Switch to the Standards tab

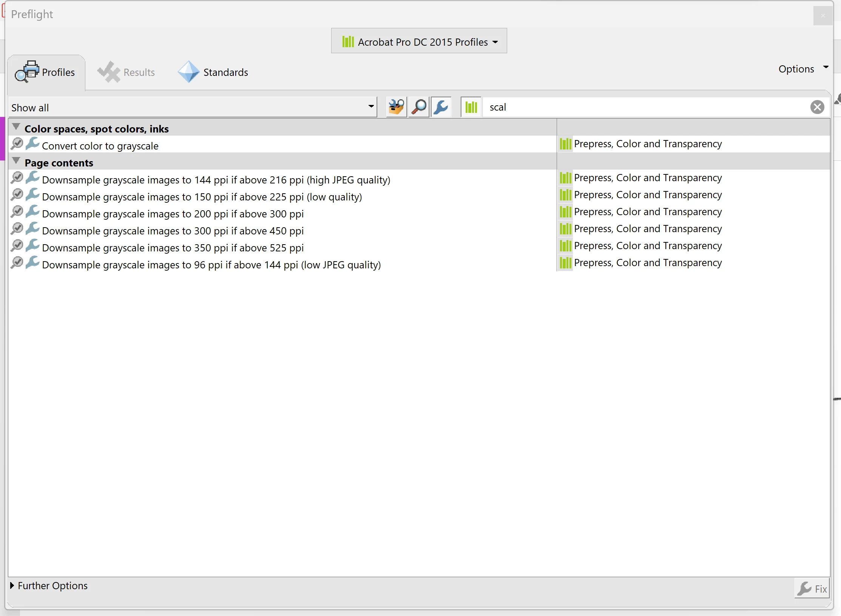[x=213, y=72]
